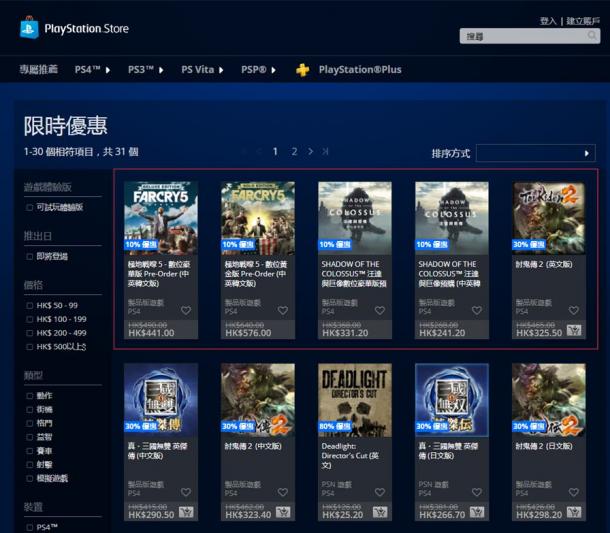Screen dimensions: 610x533
Task: Click heart on 真‧三國無雙 英傑傳 (中文版)
Action: 186,492
